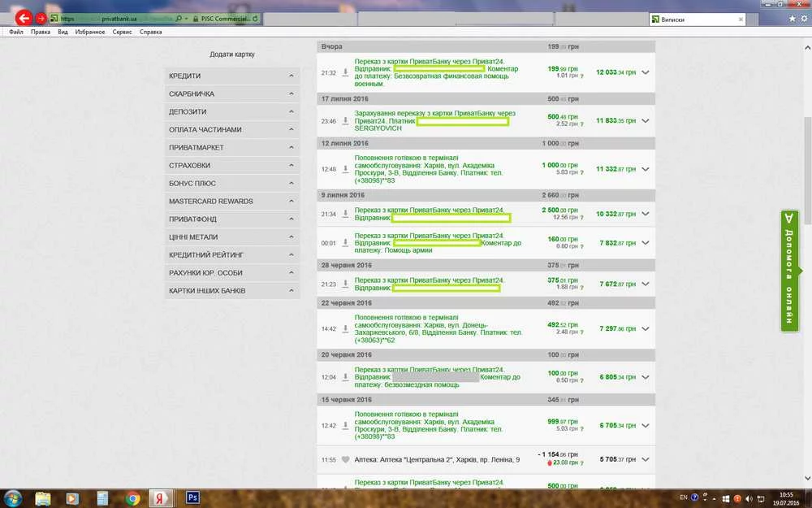Screen dimensions: 812x508
Task: Open favorites star in the browser
Action: pos(793,18)
